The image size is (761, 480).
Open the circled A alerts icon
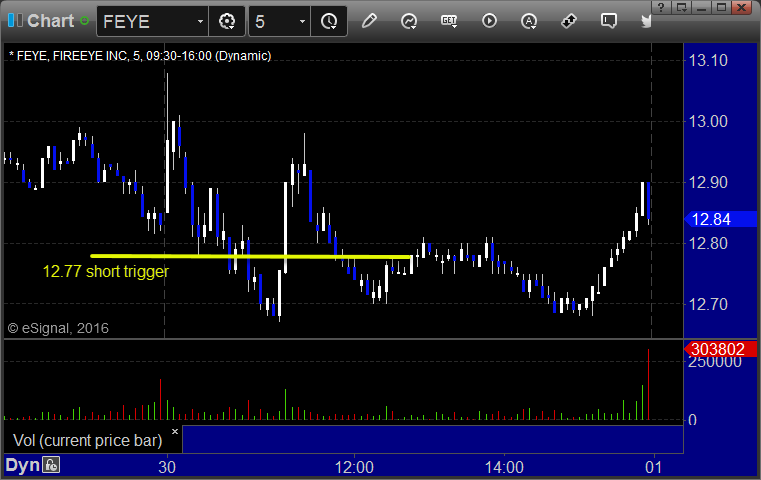coord(529,21)
